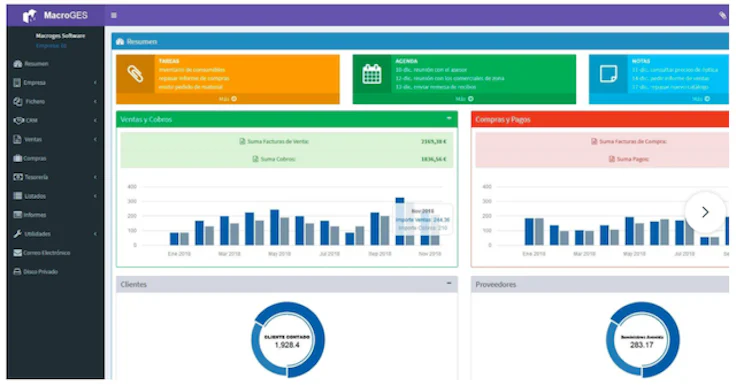Click the 'Suma Cobros:' label
Screen dimensions: 736x385
[278, 159]
